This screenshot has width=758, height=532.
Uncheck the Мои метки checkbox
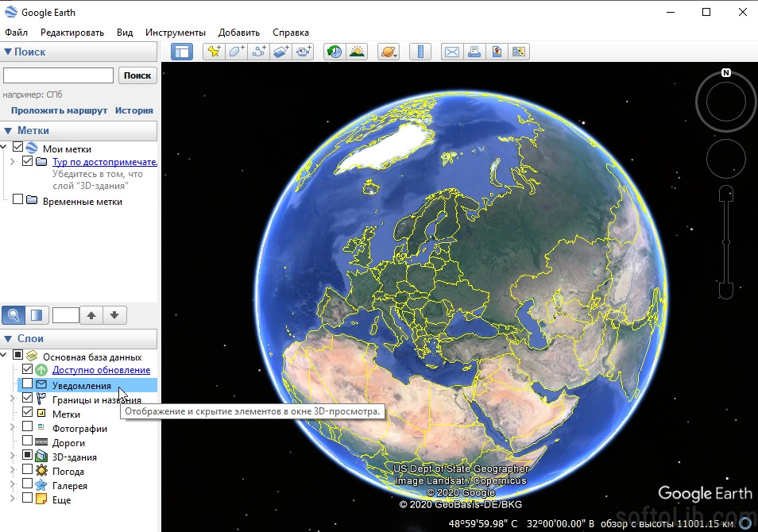(x=18, y=146)
